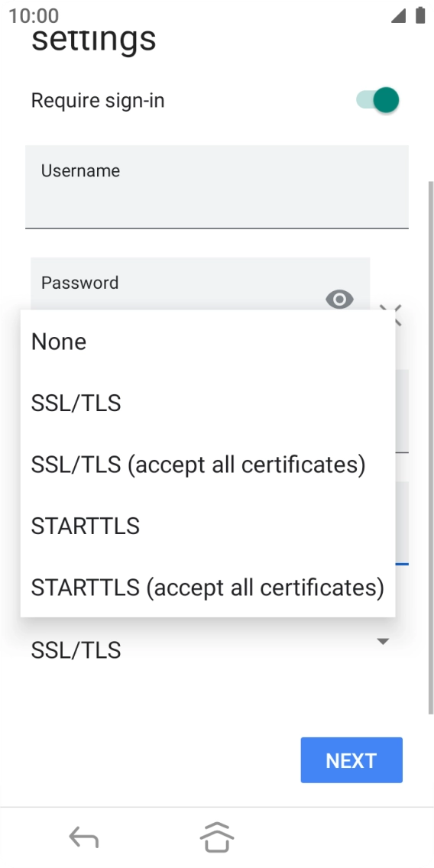This screenshot has width=434, height=868.
Task: Expand the security type dropdown arrow
Action: tap(383, 642)
